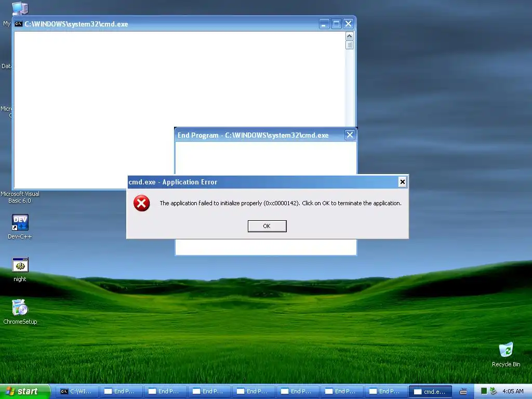The width and height of the screenshot is (532, 399).
Task: Open the Start menu
Action: tap(25, 391)
